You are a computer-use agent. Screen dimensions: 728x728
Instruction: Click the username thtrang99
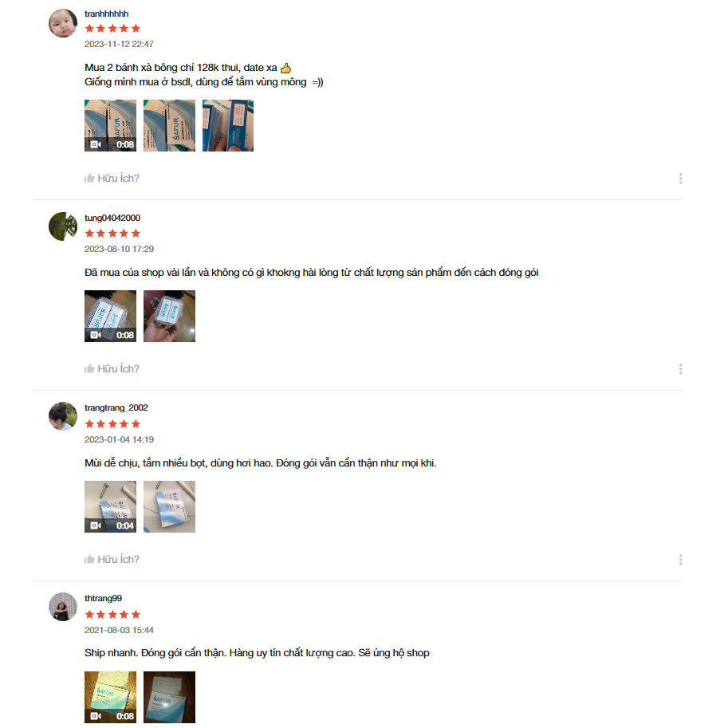103,598
